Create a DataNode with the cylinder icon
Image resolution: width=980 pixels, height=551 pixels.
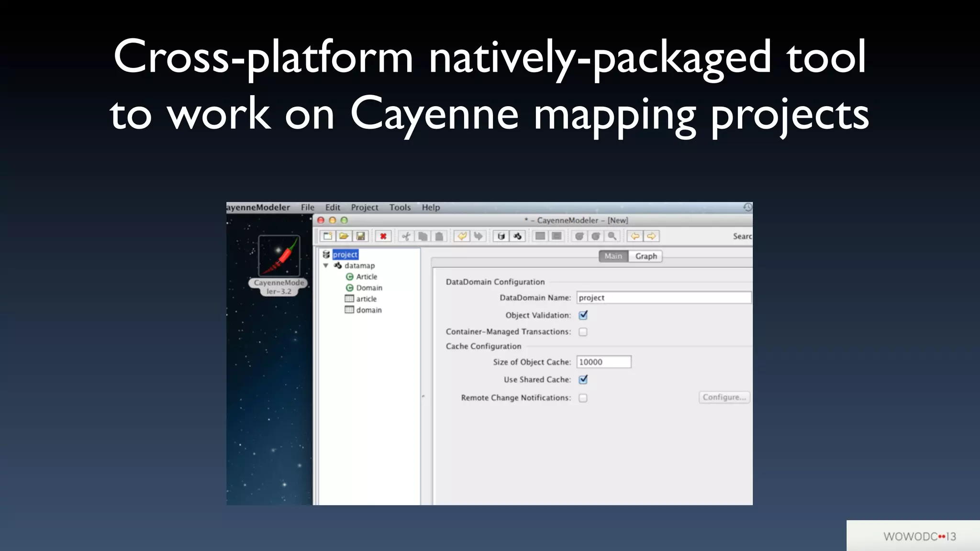[x=501, y=236]
